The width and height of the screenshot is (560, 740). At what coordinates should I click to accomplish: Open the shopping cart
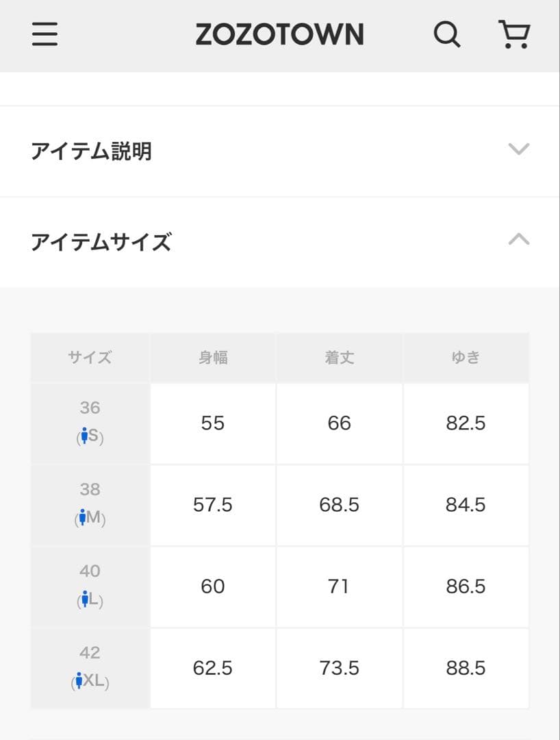513,34
